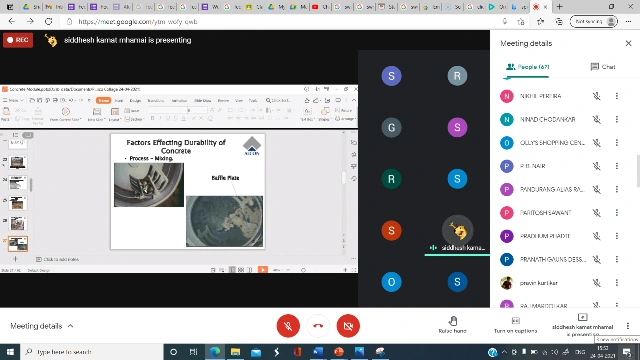This screenshot has width=640, height=360.
Task: Toggle the microphone mute button
Action: click(288, 326)
